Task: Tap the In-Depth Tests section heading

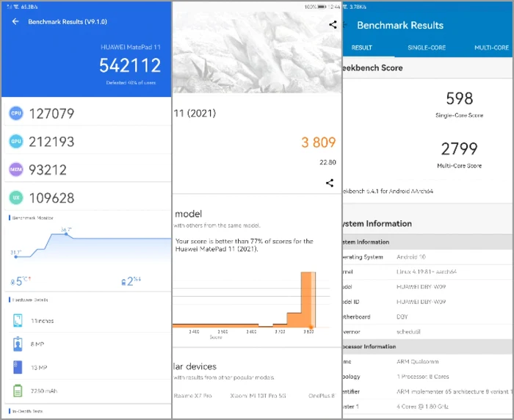Action: pos(27,410)
